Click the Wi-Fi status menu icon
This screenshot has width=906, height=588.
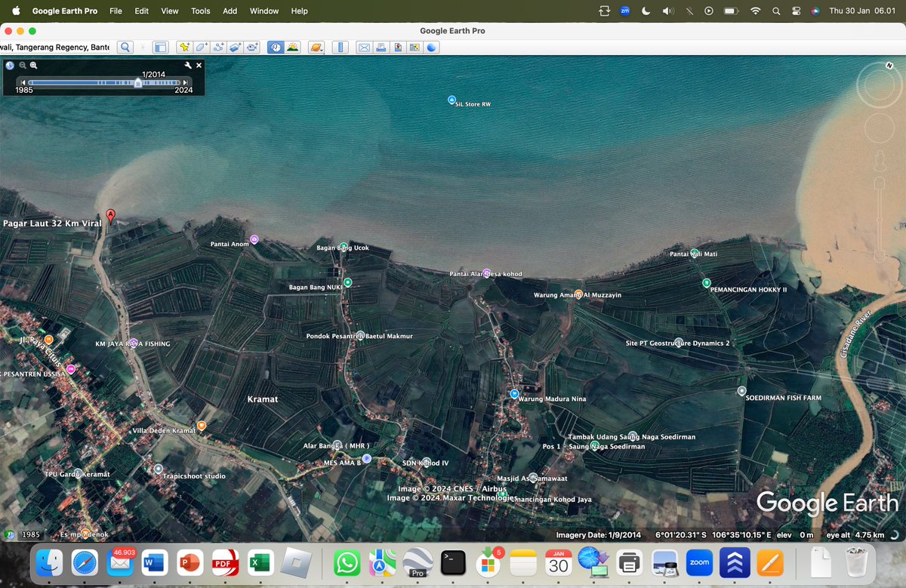(x=755, y=11)
